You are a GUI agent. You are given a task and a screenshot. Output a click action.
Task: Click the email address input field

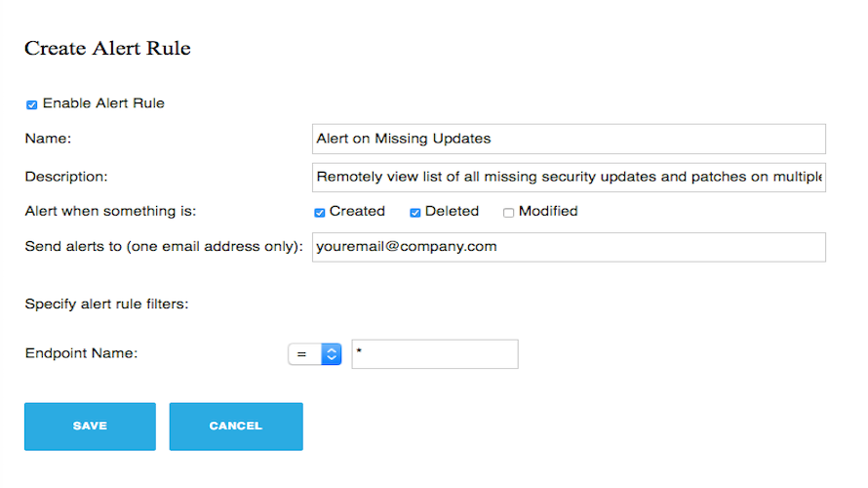[x=569, y=247]
